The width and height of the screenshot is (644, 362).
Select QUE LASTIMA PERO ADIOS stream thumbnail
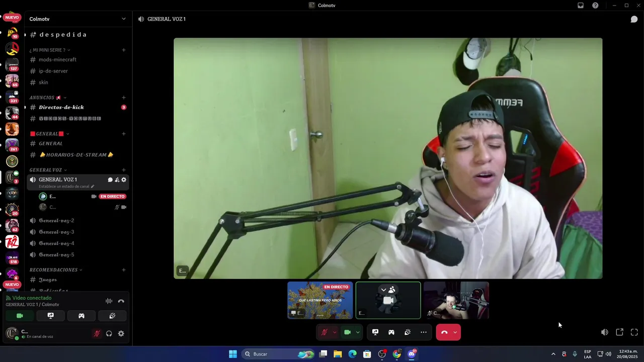pos(320,300)
